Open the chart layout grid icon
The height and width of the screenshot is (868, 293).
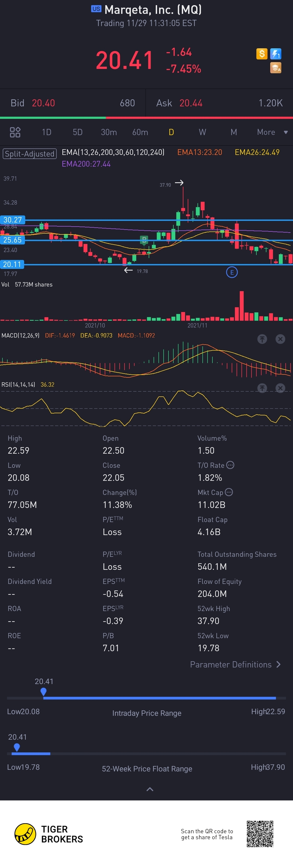pyautogui.click(x=15, y=132)
